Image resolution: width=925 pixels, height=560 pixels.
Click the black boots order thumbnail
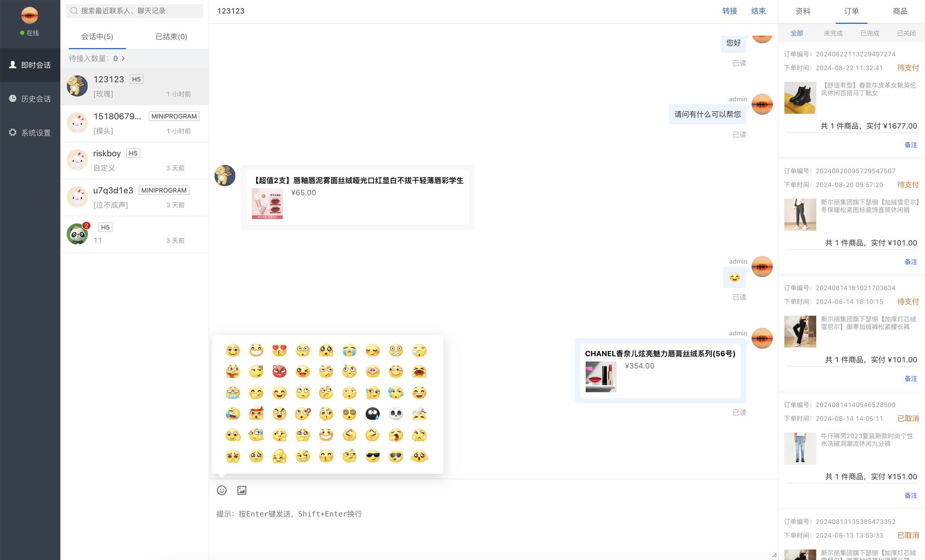(x=800, y=98)
